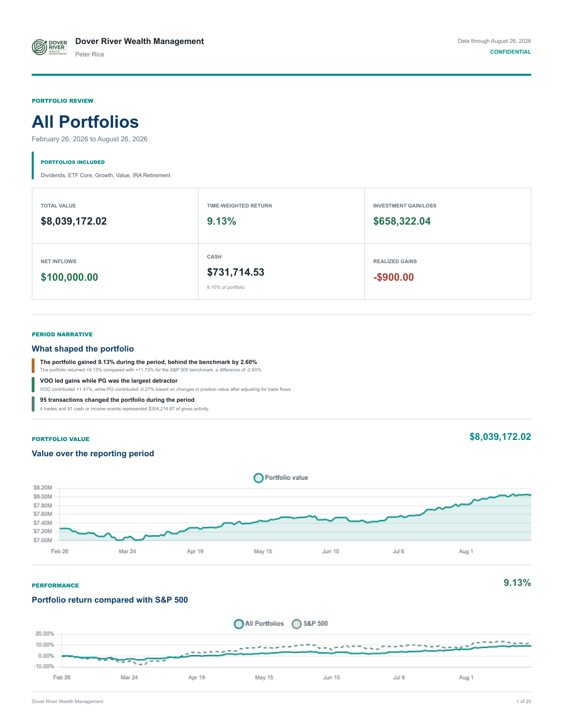The height and width of the screenshot is (728, 563).
Task: Click the portfolio value area chart line
Action: [295, 517]
